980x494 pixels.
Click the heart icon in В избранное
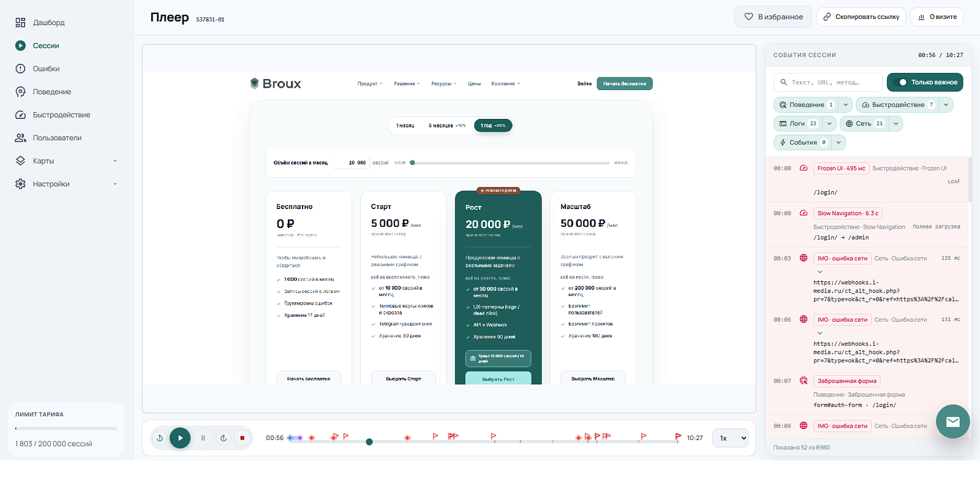click(748, 17)
